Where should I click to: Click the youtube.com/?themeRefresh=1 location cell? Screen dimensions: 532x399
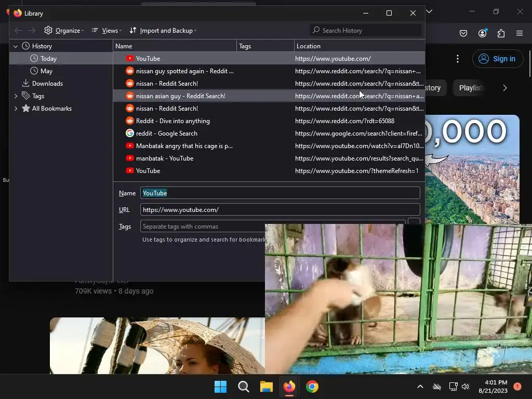click(x=356, y=171)
